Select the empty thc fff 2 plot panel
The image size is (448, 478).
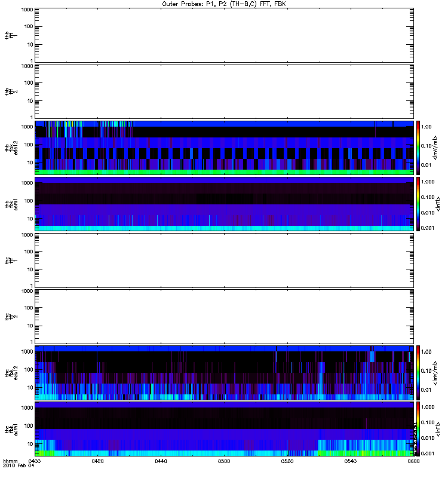point(225,317)
